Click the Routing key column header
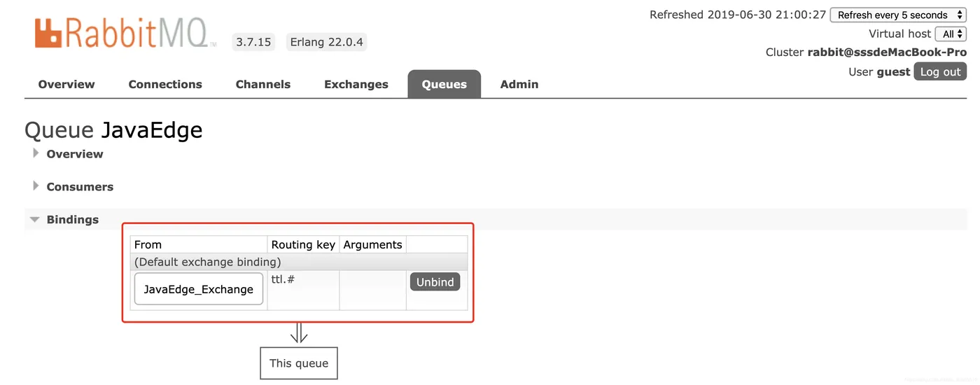Viewport: 980px width, 385px height. click(x=303, y=244)
